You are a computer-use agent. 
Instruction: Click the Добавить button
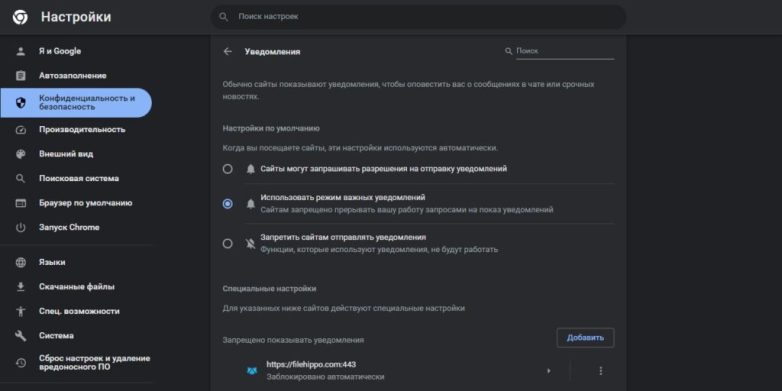585,338
